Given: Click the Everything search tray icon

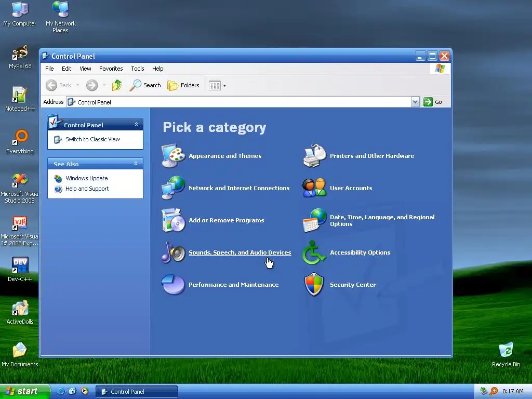Looking at the screenshot, I should tap(494, 391).
